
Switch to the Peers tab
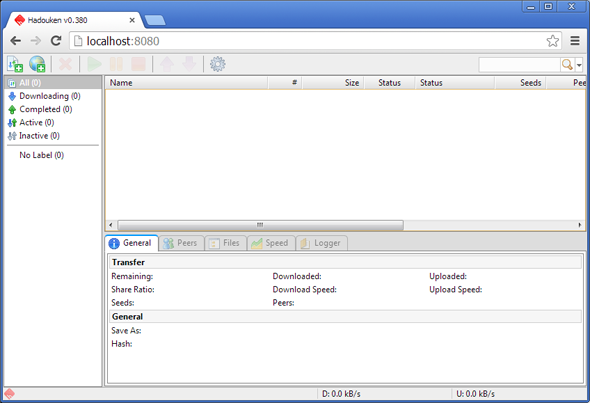point(181,243)
